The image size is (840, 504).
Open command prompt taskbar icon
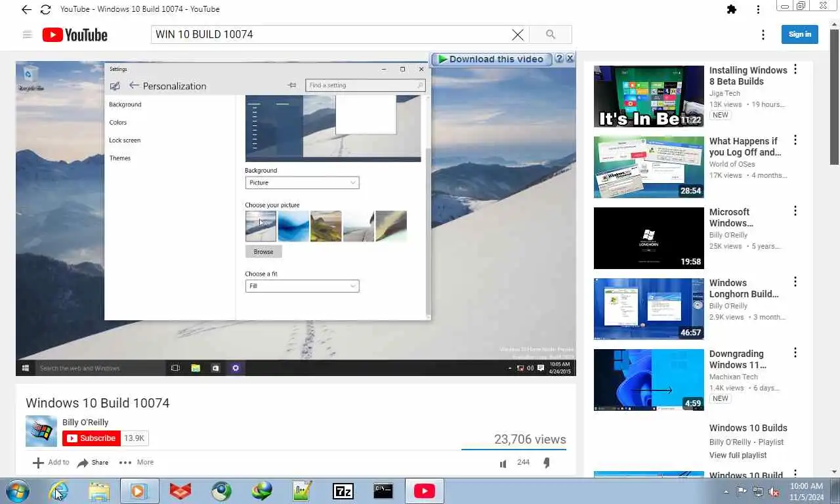pos(383,491)
